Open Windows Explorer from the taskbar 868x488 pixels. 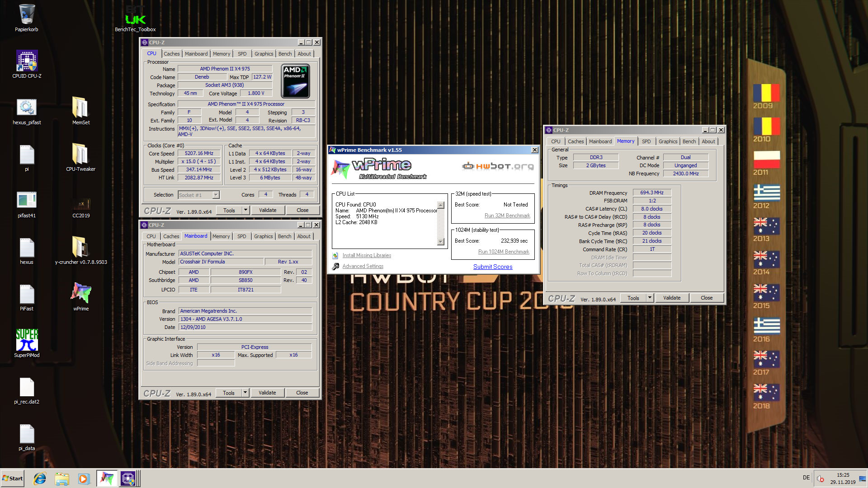click(x=62, y=478)
